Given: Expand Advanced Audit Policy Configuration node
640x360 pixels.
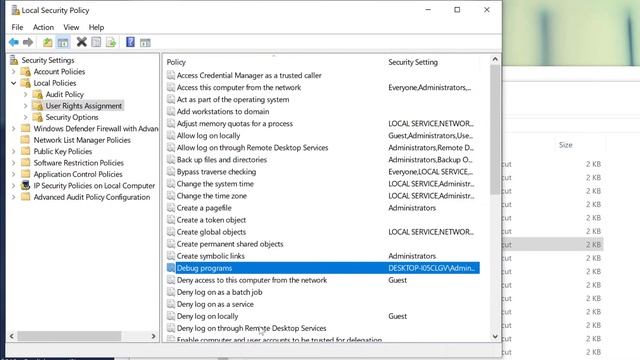Looking at the screenshot, I should 13,197.
